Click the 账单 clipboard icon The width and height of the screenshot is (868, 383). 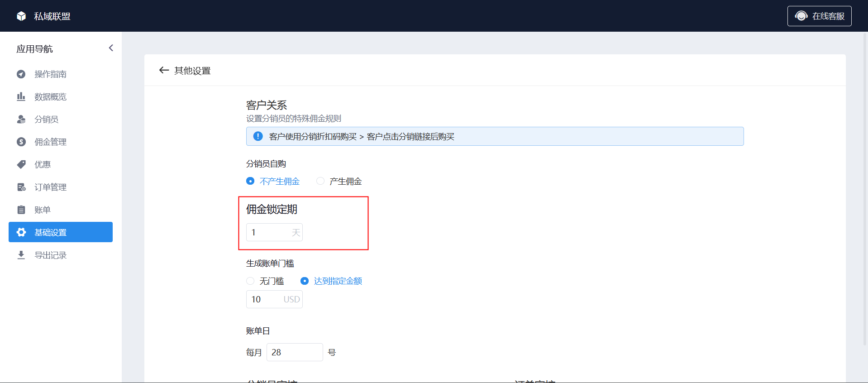coord(21,210)
